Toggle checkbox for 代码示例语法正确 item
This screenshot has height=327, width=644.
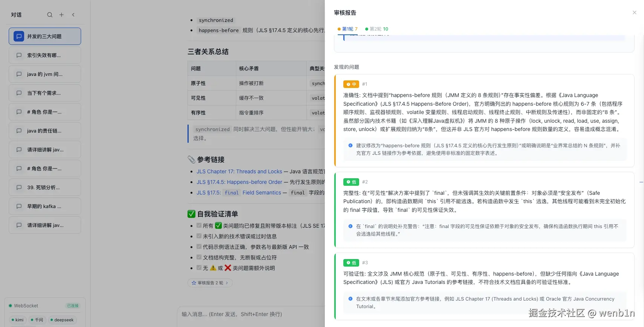(x=199, y=247)
